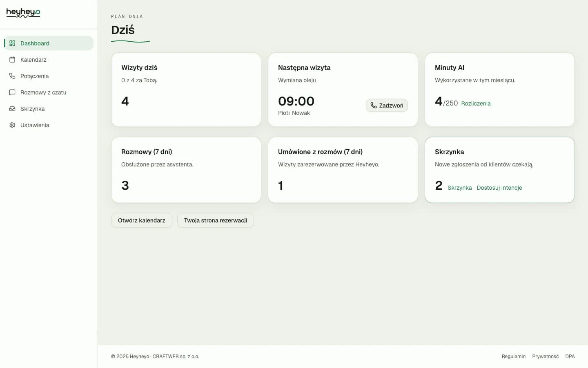Click the 09:00 appointment time
Image resolution: width=588 pixels, height=368 pixels.
click(296, 101)
